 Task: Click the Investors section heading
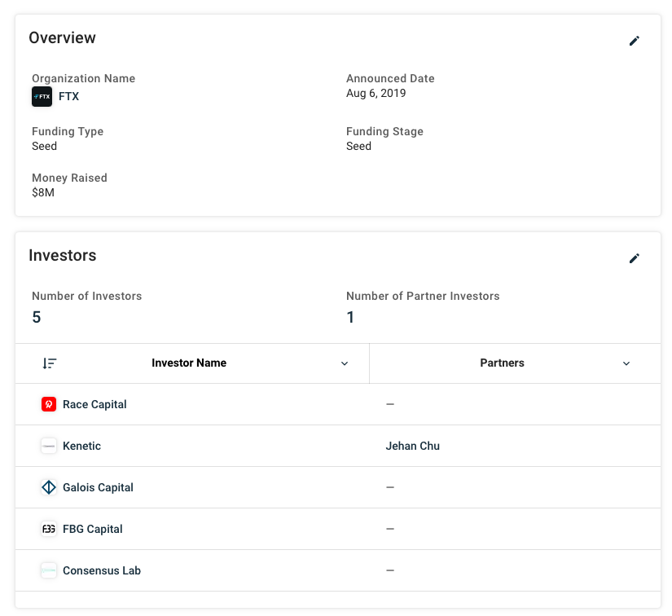[x=63, y=256]
